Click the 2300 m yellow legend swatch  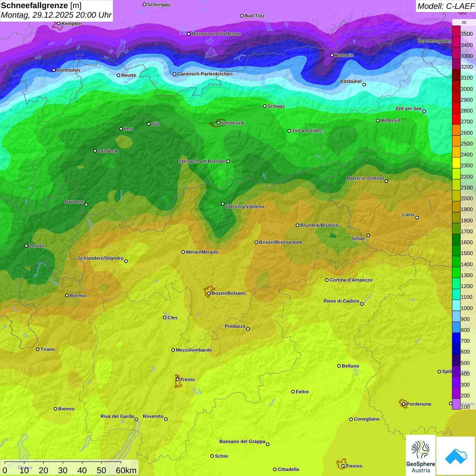456,163
